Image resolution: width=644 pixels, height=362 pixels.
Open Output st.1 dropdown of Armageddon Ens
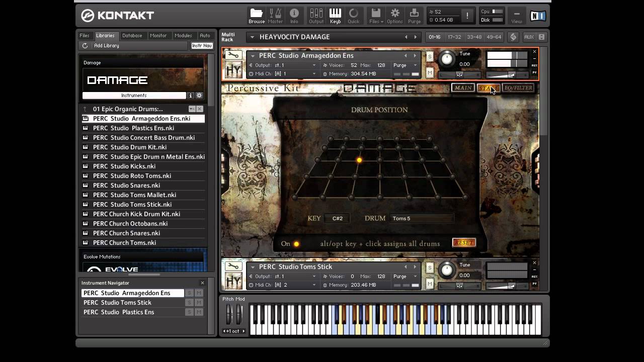pos(283,65)
